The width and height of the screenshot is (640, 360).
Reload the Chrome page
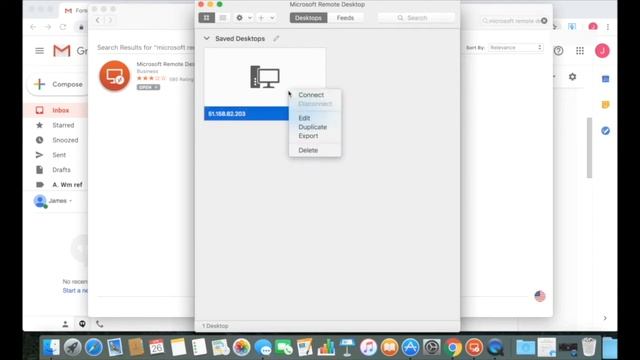(x=62, y=27)
